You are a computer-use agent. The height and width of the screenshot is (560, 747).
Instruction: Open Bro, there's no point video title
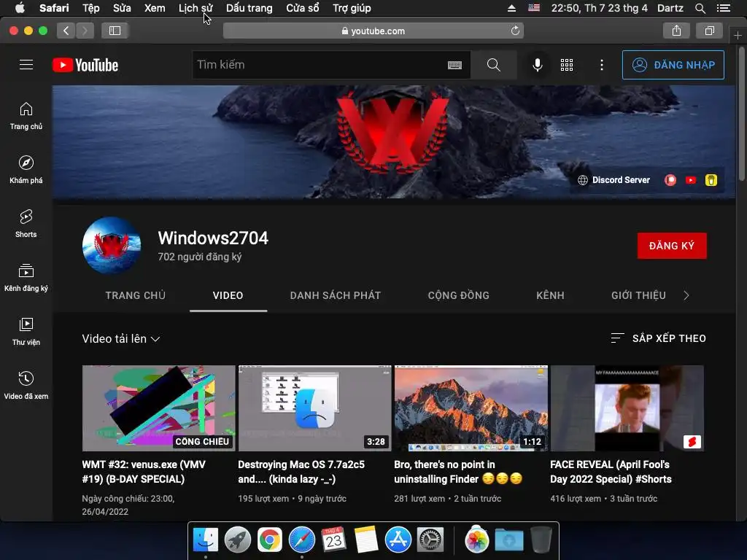[x=458, y=472]
